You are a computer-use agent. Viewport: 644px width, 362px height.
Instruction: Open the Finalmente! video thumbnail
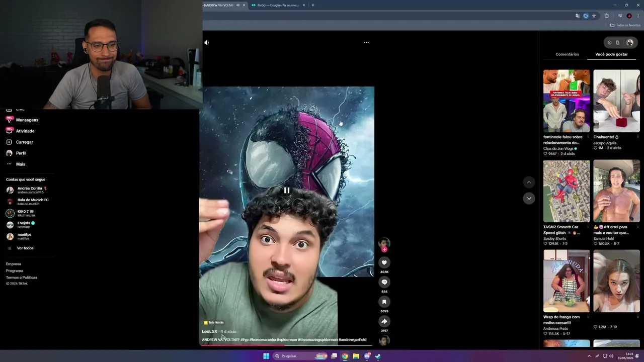pos(616,101)
